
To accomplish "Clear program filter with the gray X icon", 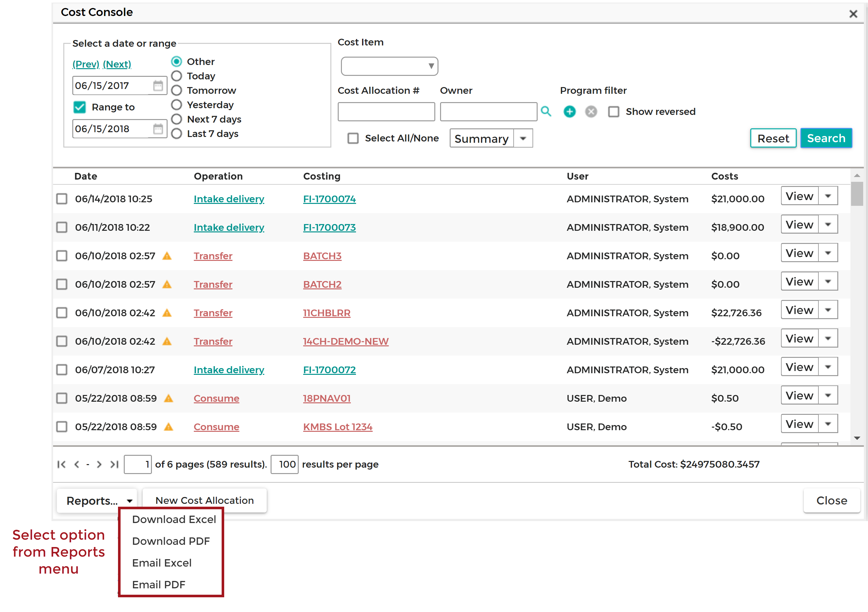I will [x=591, y=112].
